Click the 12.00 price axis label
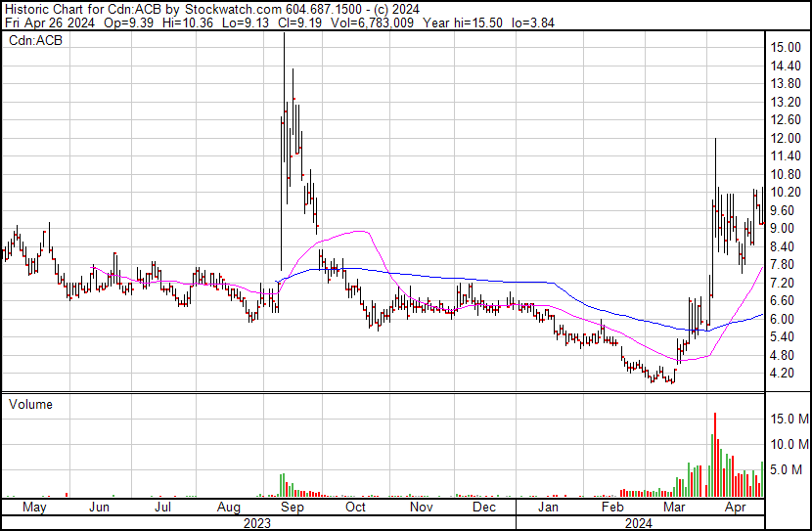Viewport: 812px width, 531px height. coord(786,138)
